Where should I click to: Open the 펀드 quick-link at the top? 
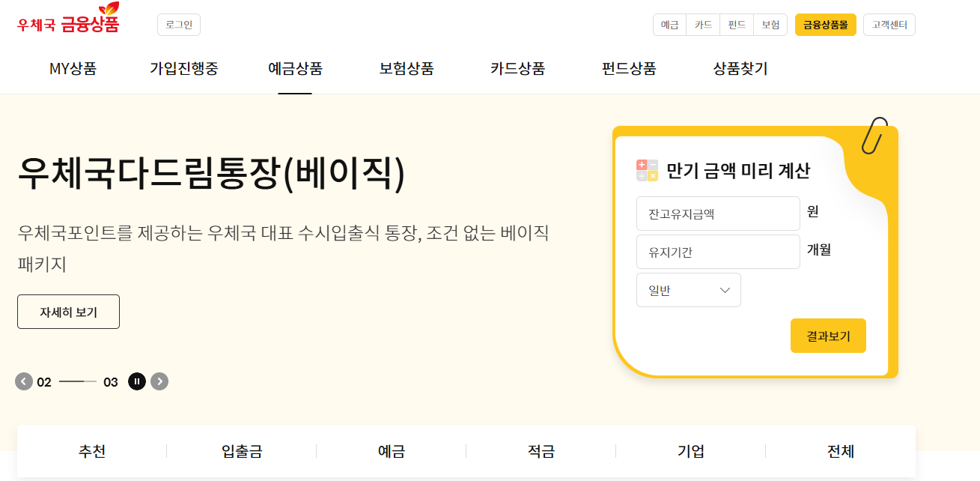pos(736,25)
